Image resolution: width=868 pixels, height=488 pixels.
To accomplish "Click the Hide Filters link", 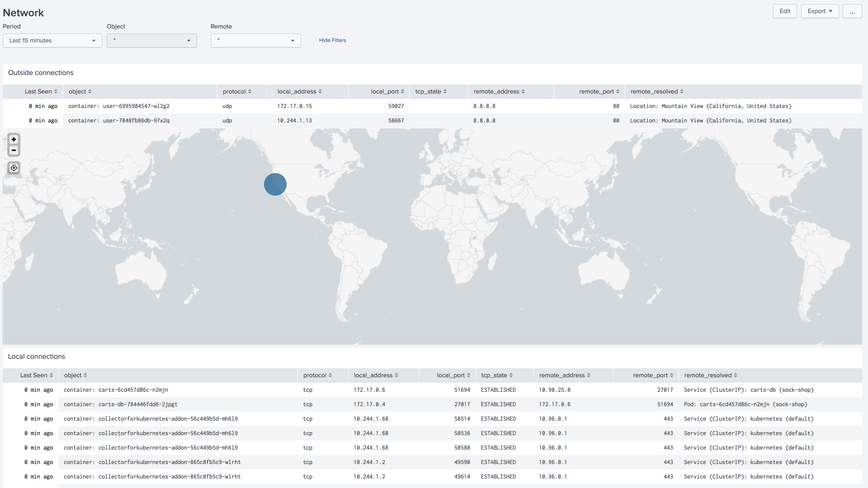I will click(x=333, y=40).
